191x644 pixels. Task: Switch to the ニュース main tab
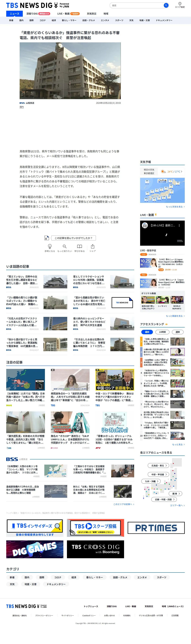[x=15, y=14]
